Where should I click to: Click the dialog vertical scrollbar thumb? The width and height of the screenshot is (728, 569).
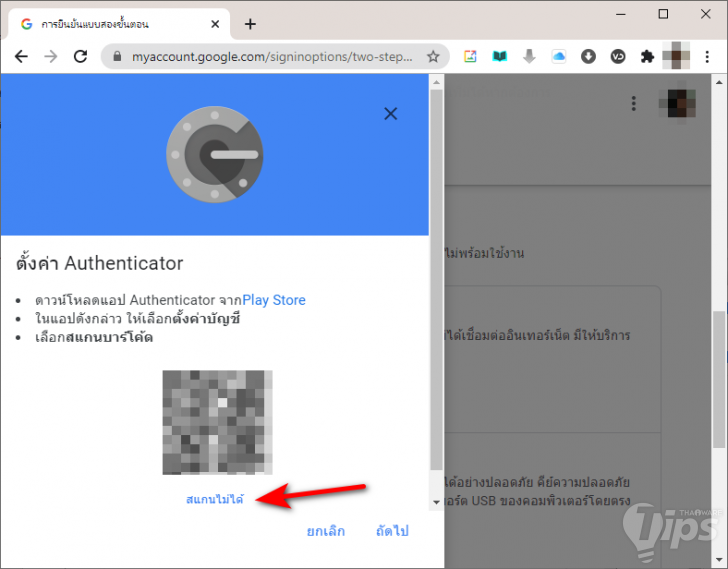436,279
